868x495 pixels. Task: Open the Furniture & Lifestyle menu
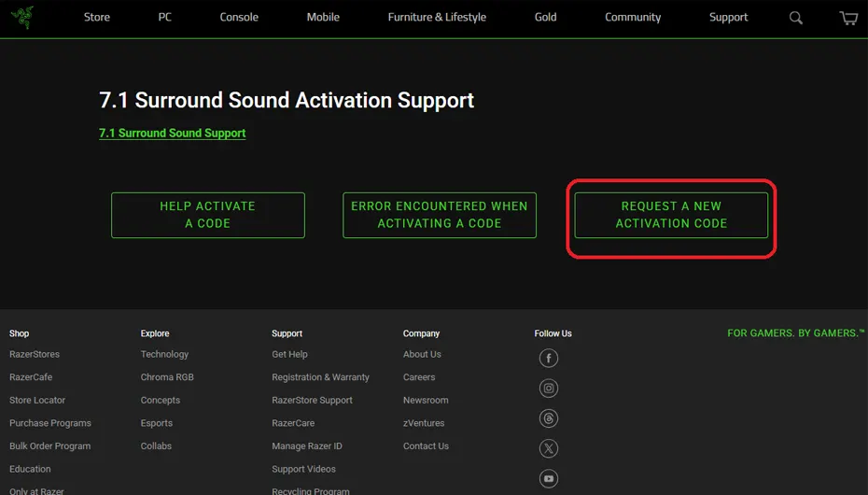click(x=437, y=17)
